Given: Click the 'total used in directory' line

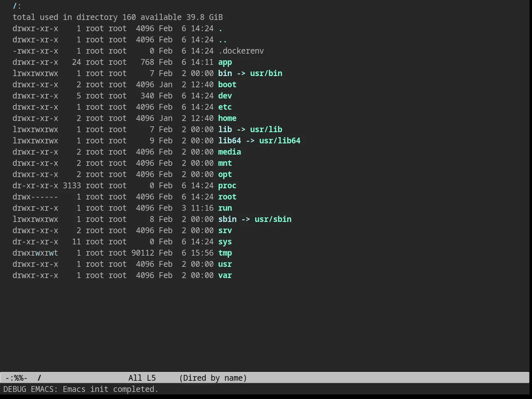Looking at the screenshot, I should [x=118, y=17].
